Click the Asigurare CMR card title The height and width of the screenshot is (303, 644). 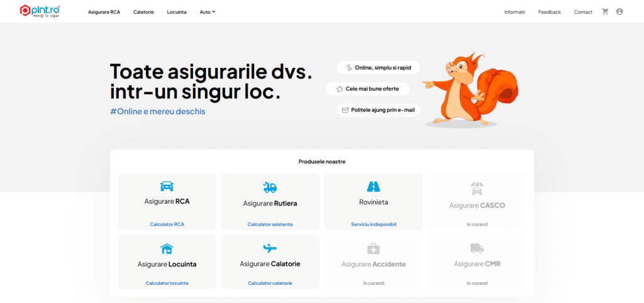coord(477,263)
